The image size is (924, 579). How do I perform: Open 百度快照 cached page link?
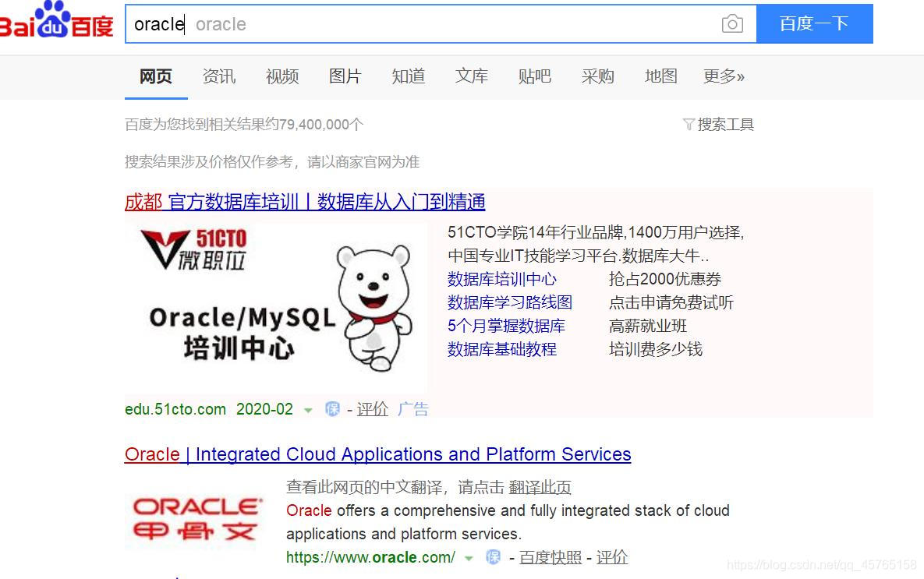(x=551, y=557)
